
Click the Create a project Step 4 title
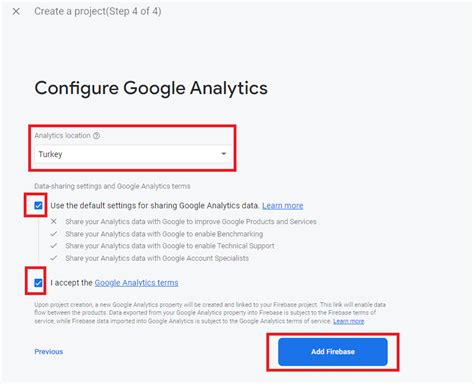pyautogui.click(x=98, y=11)
